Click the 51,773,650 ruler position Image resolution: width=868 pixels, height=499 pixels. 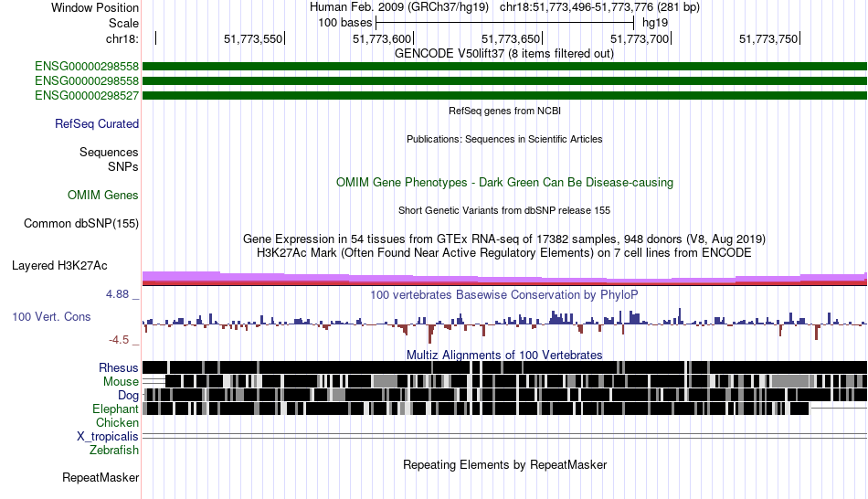point(511,38)
